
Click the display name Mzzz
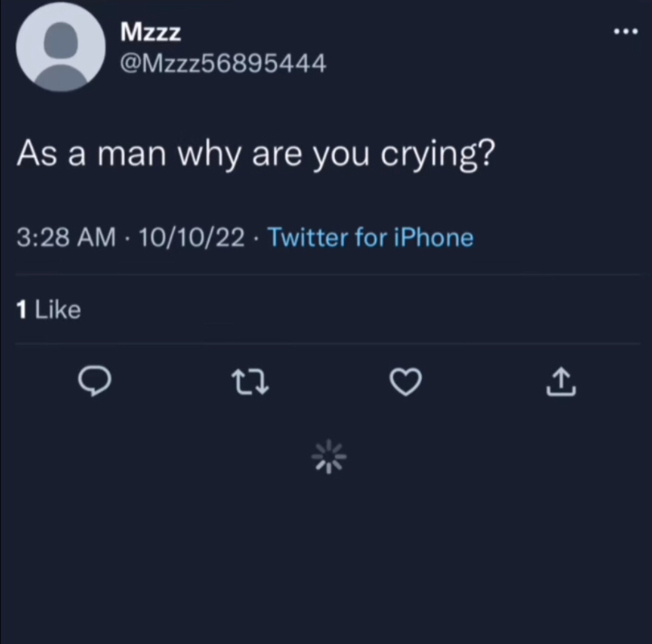click(x=150, y=32)
